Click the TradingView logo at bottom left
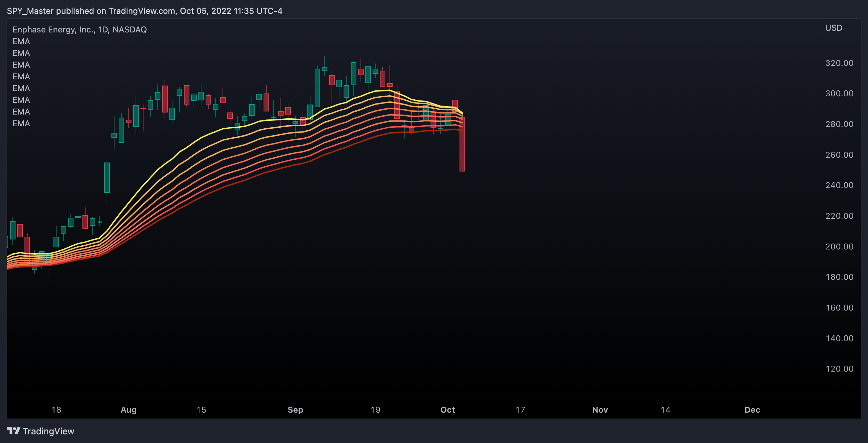868x443 pixels. click(40, 431)
